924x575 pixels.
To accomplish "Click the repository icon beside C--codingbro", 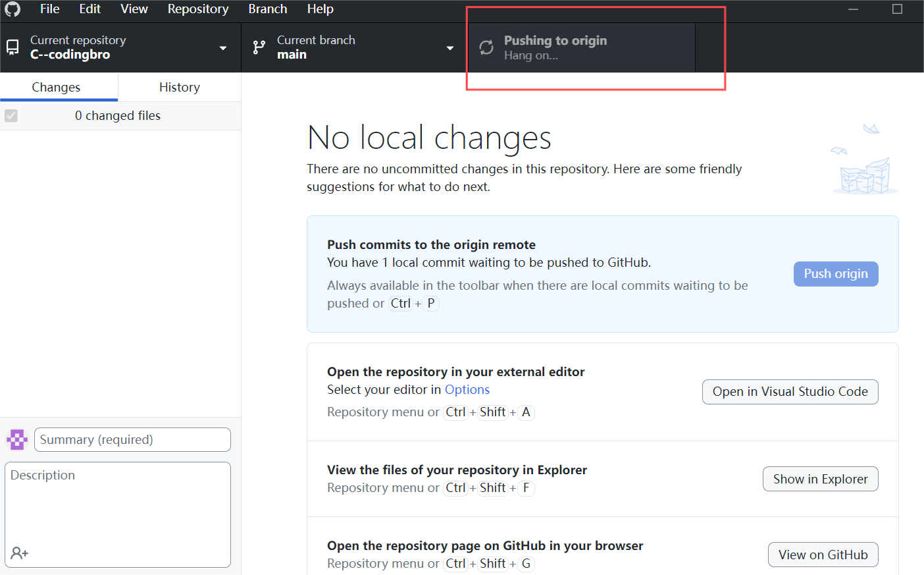I will pyautogui.click(x=13, y=47).
